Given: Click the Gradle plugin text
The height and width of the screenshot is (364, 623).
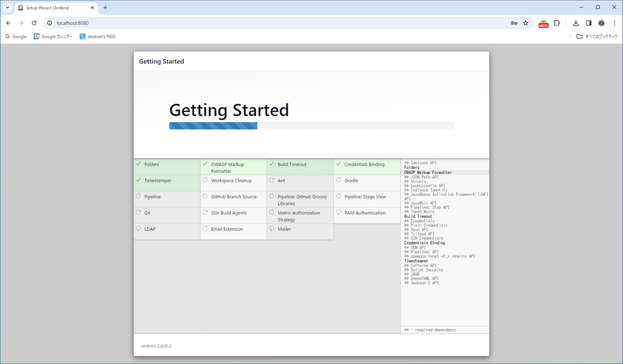Looking at the screenshot, I should [351, 181].
